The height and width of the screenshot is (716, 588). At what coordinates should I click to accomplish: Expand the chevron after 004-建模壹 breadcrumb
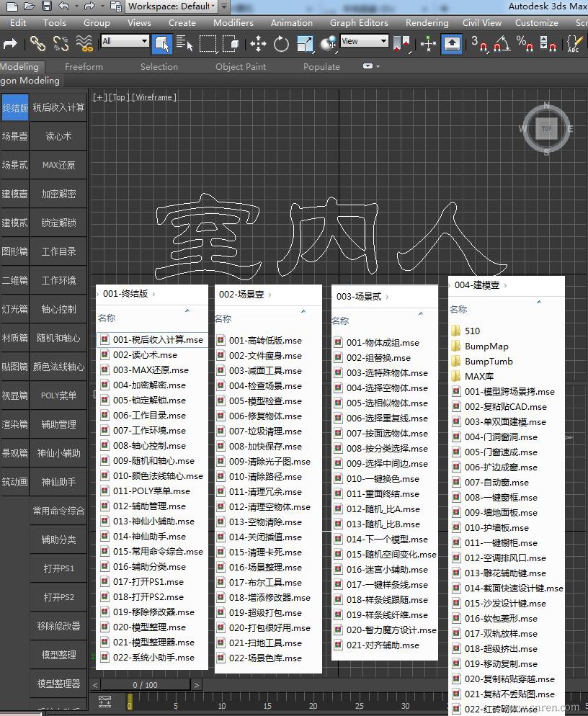click(x=505, y=285)
